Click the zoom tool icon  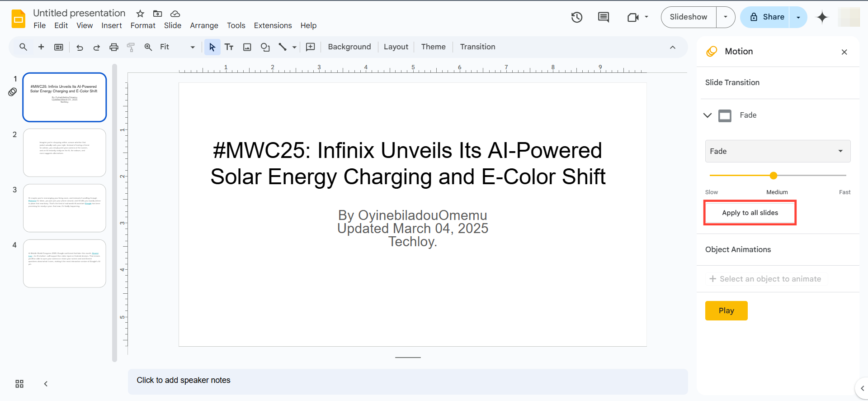(148, 47)
